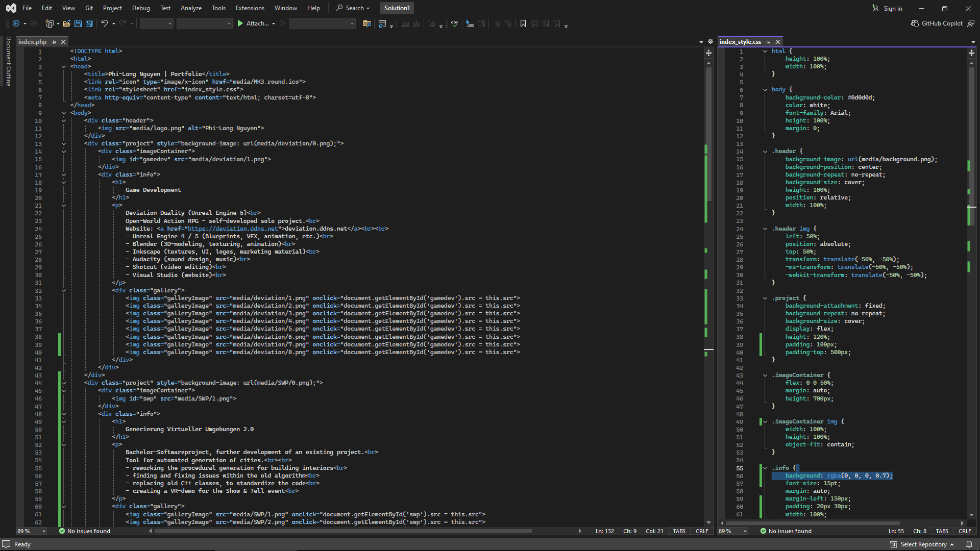Click Select Repository in status bar
The image size is (980, 551).
(923, 544)
